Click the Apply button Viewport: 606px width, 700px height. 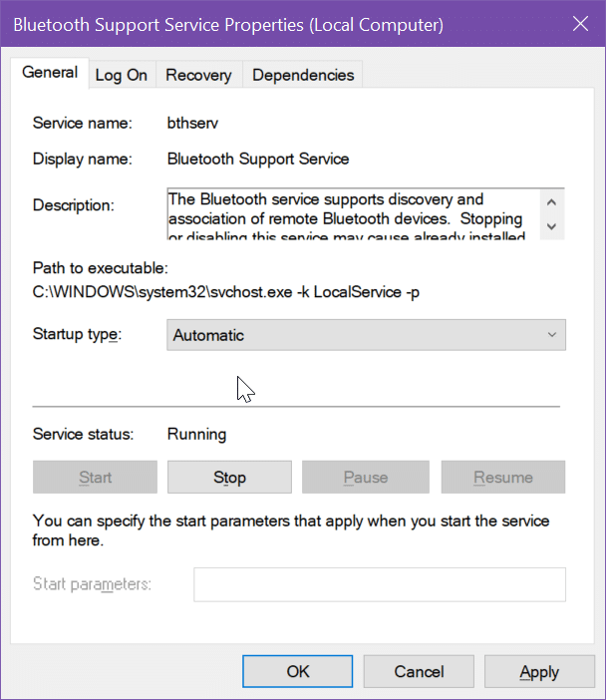[539, 671]
